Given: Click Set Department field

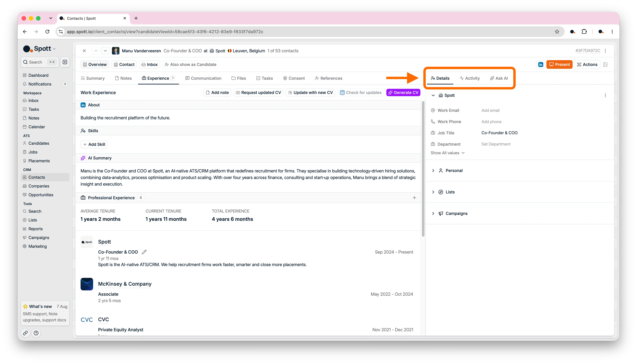Looking at the screenshot, I should point(496,144).
